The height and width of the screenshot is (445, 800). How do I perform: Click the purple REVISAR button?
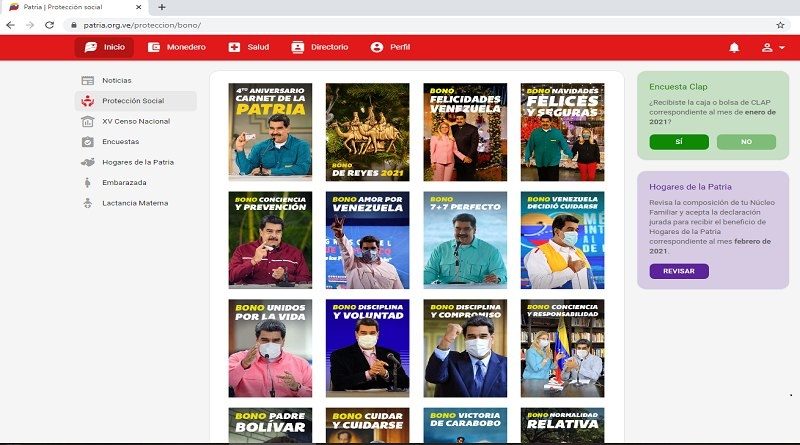(679, 271)
